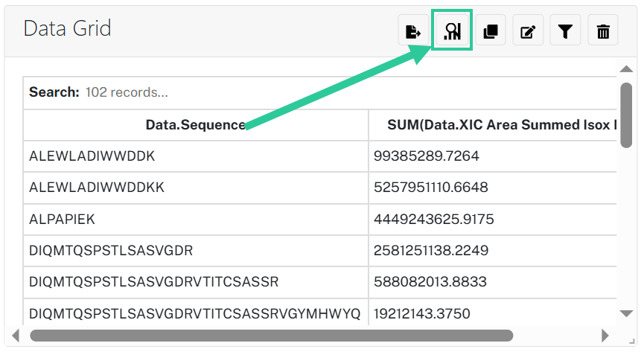644x352 pixels.
Task: Open the filter funnel icon
Action: [565, 31]
